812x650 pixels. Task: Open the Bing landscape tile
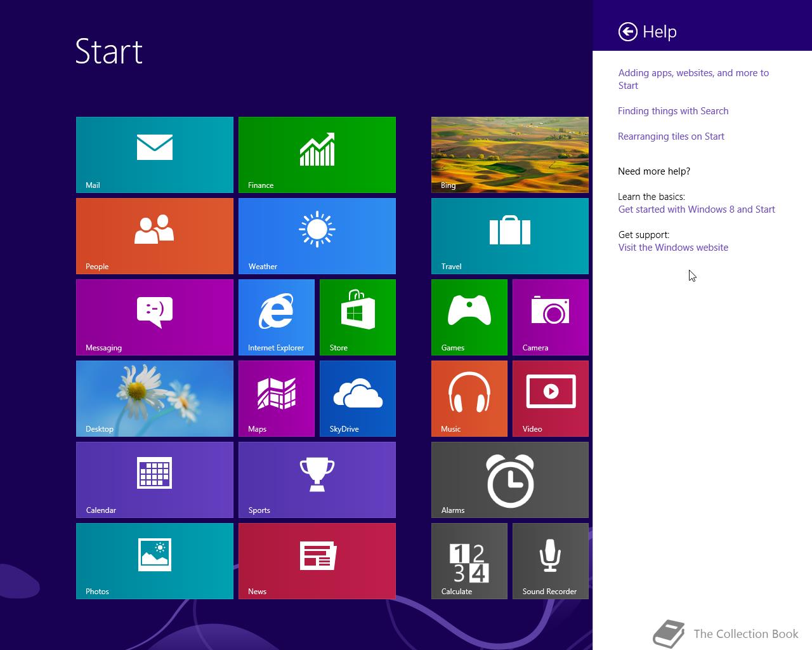click(x=510, y=155)
